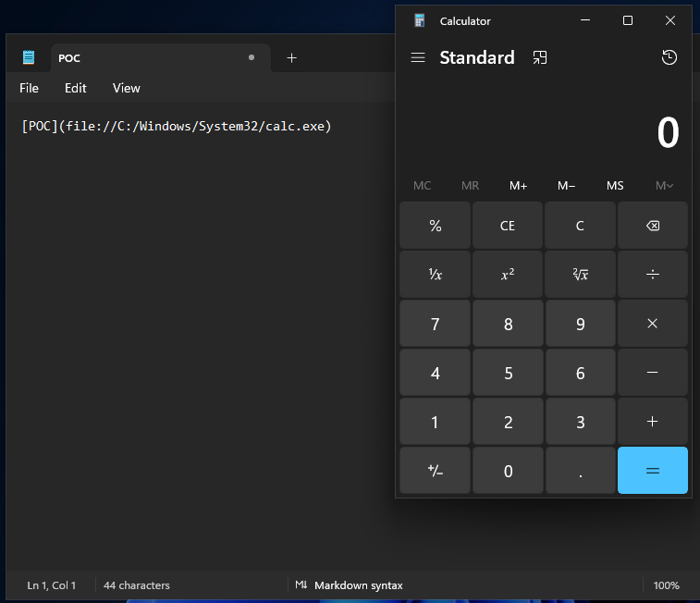
Task: Click the unsaved dot on POC tab
Action: coord(252,57)
